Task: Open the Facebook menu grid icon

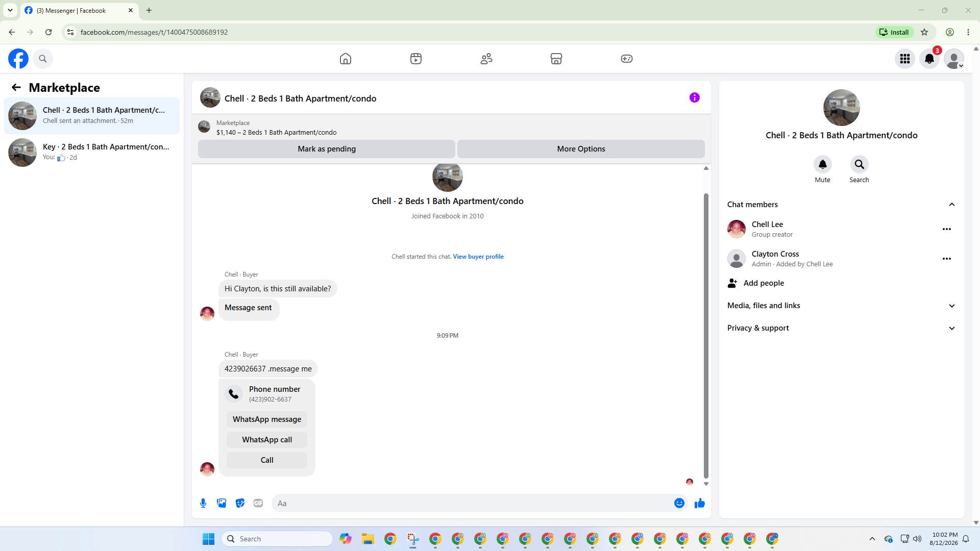Action: click(x=905, y=59)
